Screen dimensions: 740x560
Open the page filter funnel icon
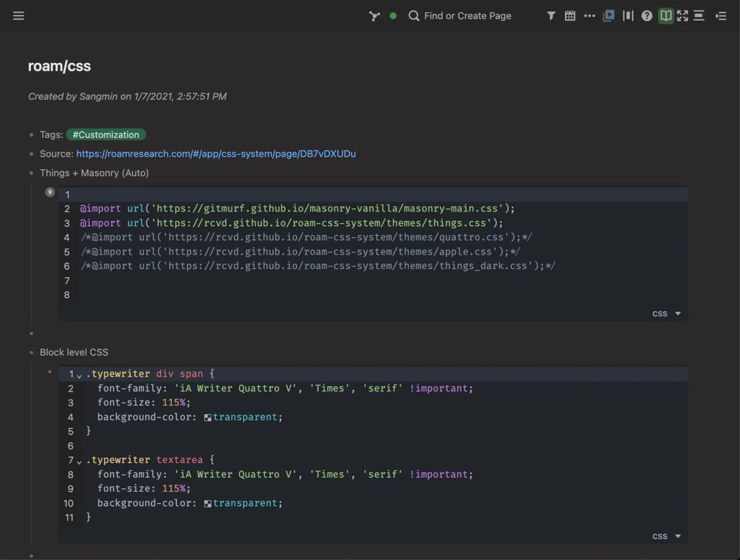[551, 16]
